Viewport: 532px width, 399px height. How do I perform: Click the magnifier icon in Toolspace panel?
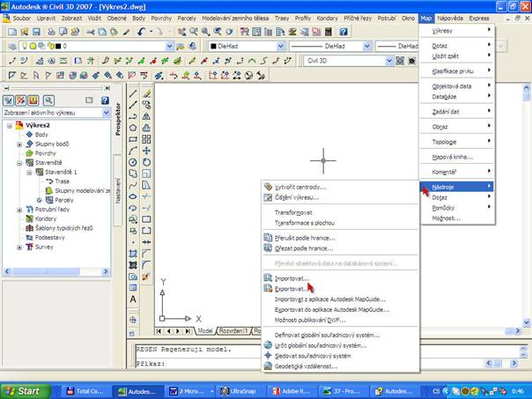tap(48, 100)
